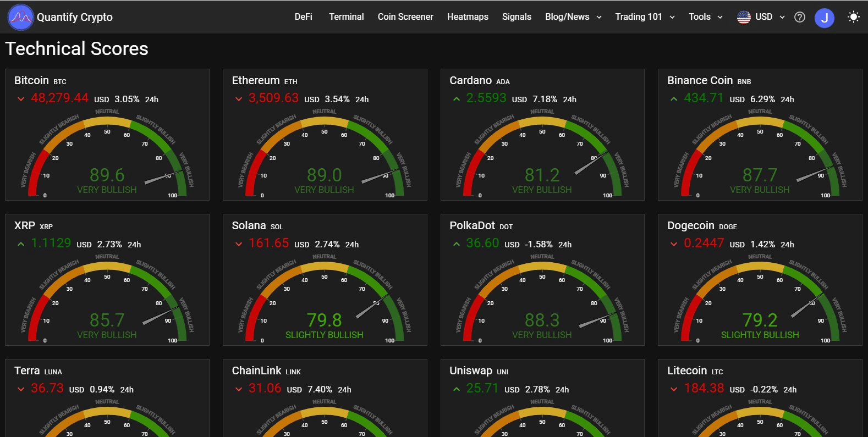Click the Bitcoin price 48,279.44
The image size is (868, 437).
tap(59, 98)
